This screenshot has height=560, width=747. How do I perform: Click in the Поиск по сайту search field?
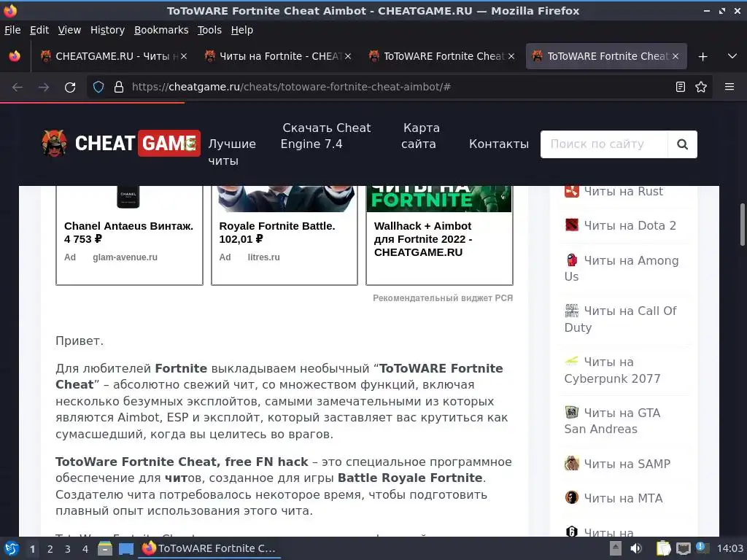point(604,144)
